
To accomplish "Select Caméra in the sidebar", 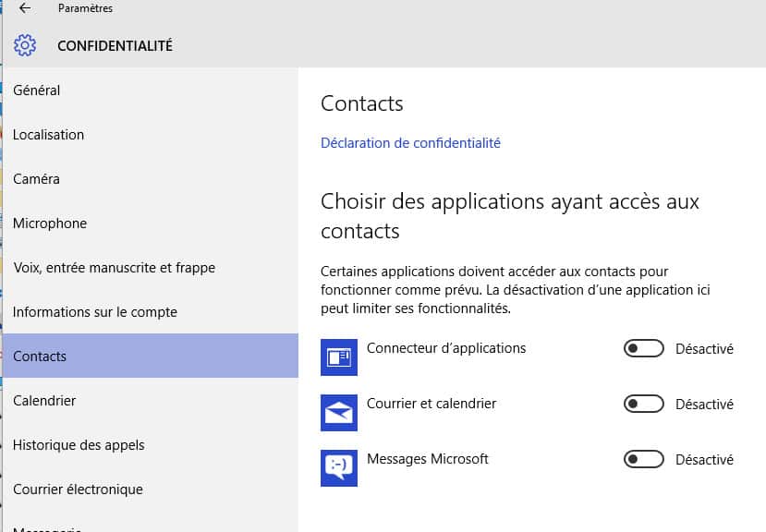I will click(x=151, y=179).
